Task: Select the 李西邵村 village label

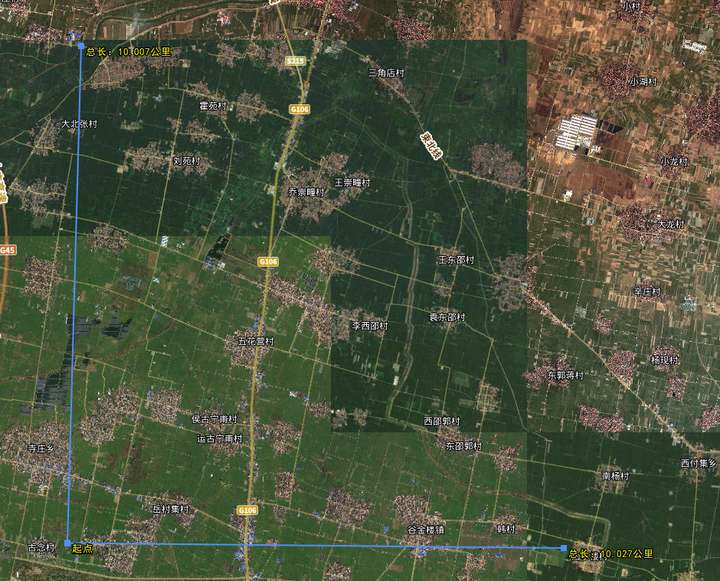Action: pyautogui.click(x=370, y=326)
